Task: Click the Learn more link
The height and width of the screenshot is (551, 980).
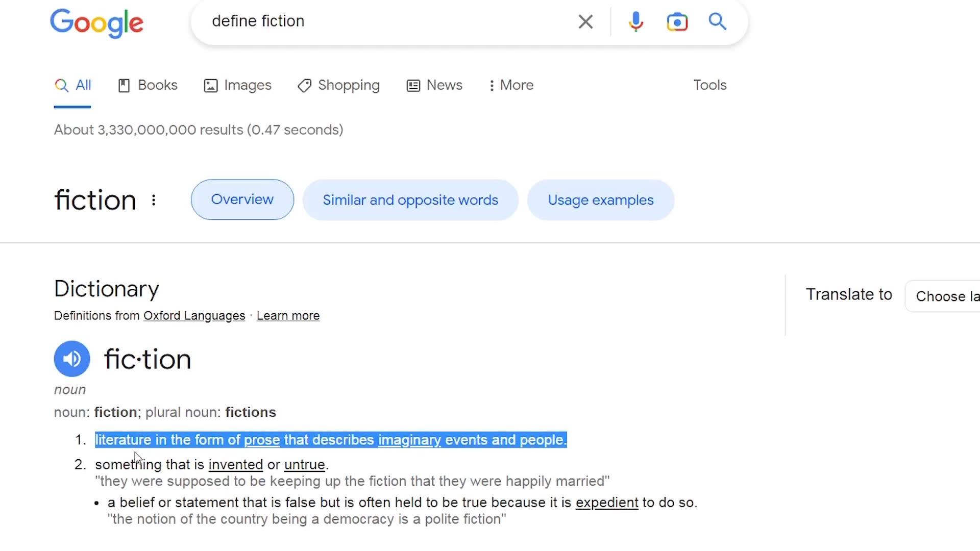Action: point(288,316)
